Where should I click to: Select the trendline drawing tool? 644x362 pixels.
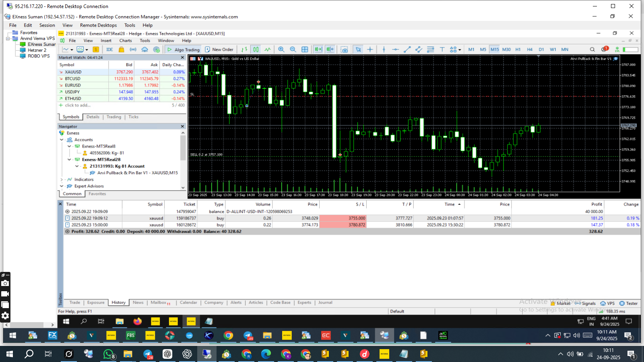click(407, 49)
